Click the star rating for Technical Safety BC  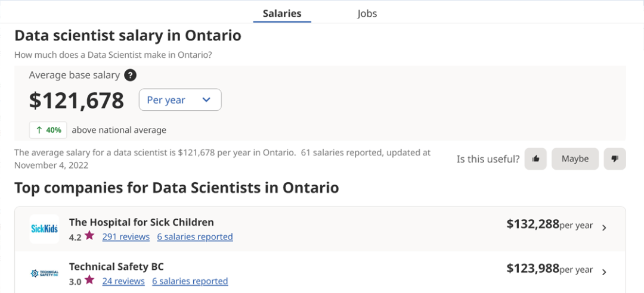pos(89,280)
